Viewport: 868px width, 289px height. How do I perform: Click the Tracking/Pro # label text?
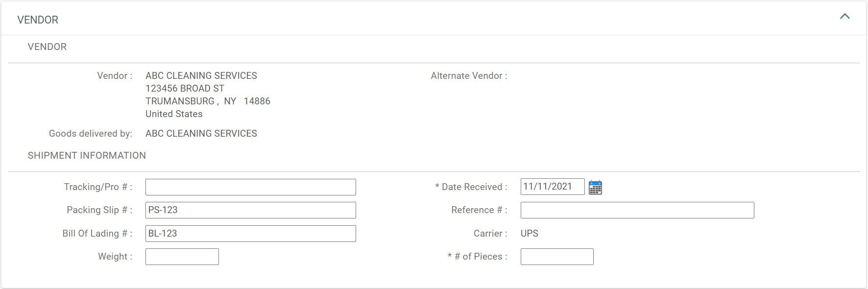pos(97,187)
